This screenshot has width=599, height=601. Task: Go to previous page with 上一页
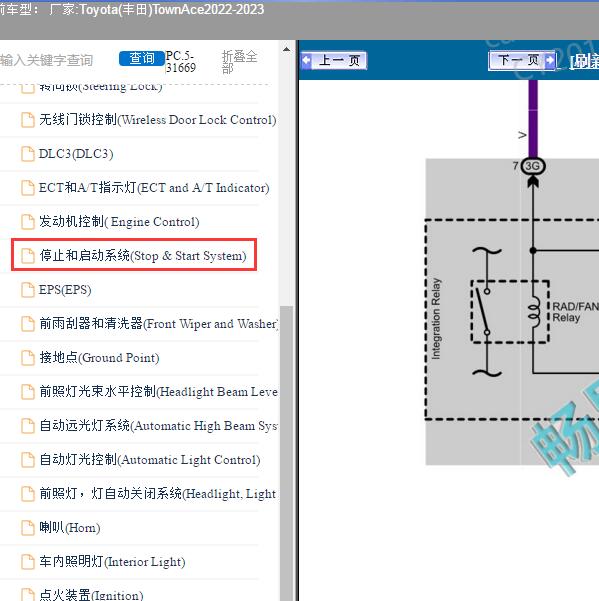click(x=334, y=61)
